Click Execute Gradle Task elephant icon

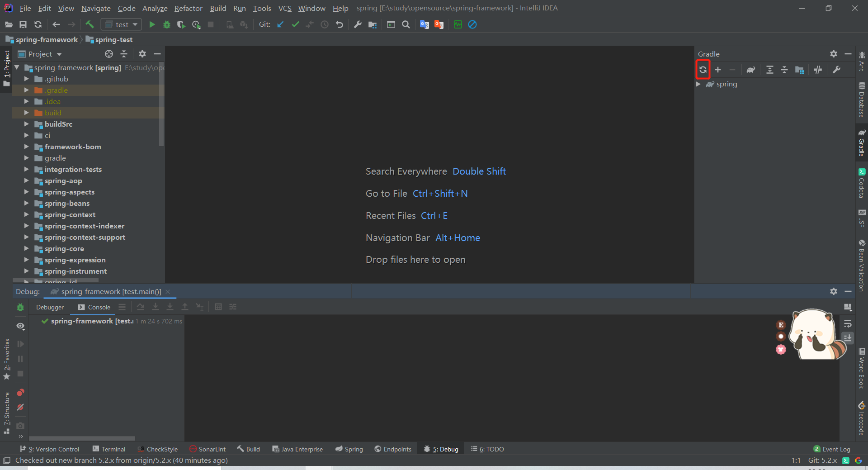pos(751,70)
